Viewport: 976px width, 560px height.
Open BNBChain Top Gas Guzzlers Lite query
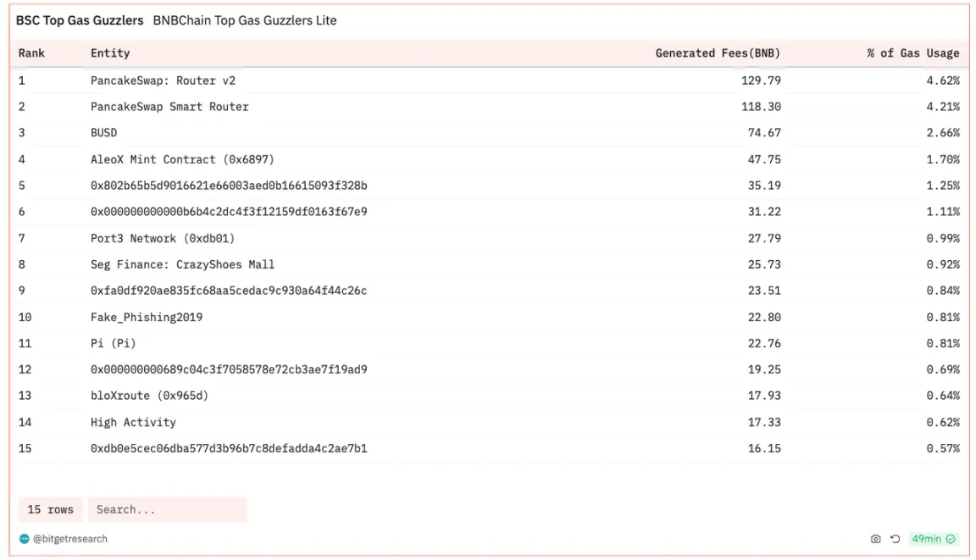[245, 20]
